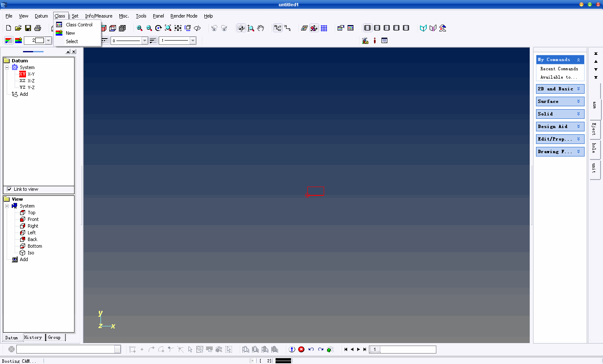Viewport: 603px width, 364px height.
Task: Click the class control table toolbar icon
Action: pos(351,28)
